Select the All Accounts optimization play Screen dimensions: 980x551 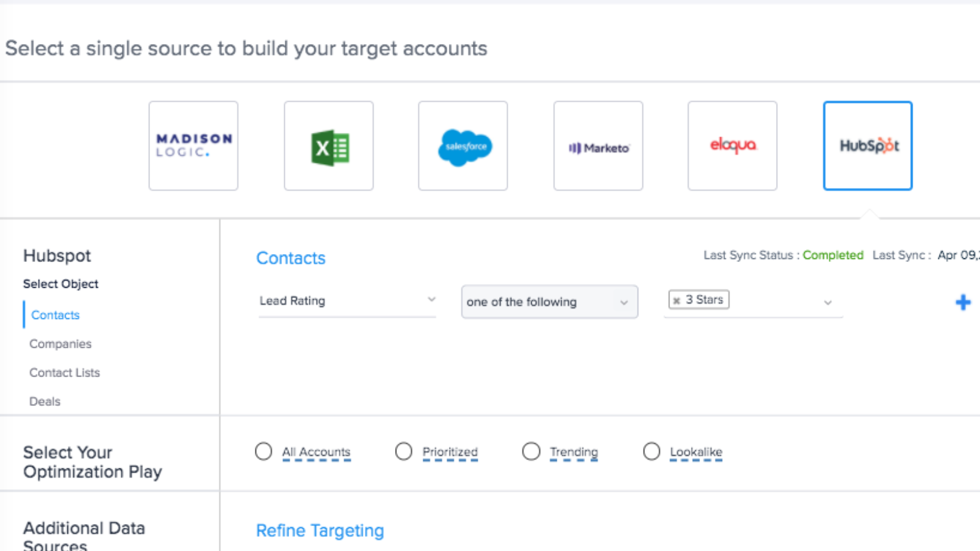tap(263, 451)
